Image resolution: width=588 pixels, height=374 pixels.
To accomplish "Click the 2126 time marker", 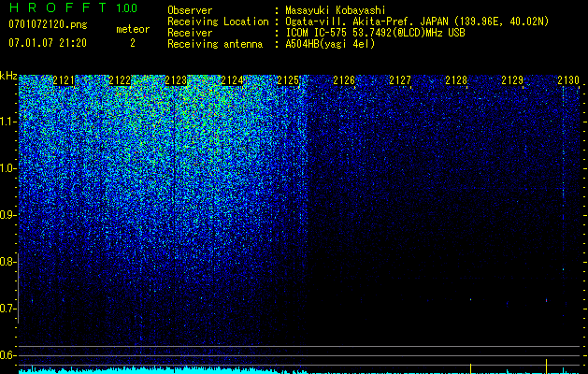I will (x=344, y=80).
